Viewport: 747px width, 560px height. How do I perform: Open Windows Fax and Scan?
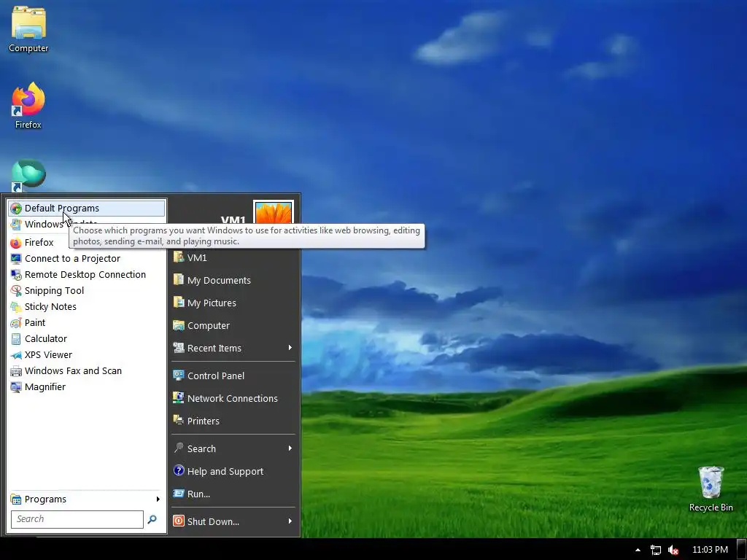coord(87,371)
